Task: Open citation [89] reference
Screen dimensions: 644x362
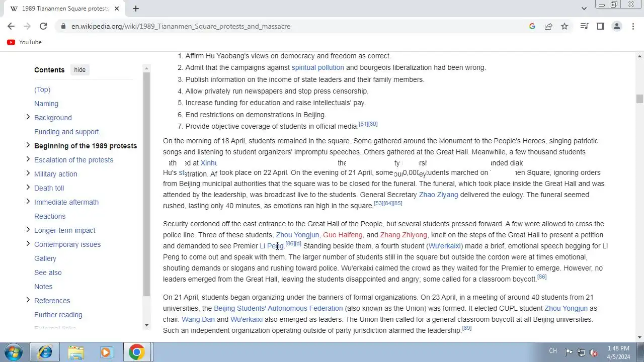Action: tap(466, 328)
